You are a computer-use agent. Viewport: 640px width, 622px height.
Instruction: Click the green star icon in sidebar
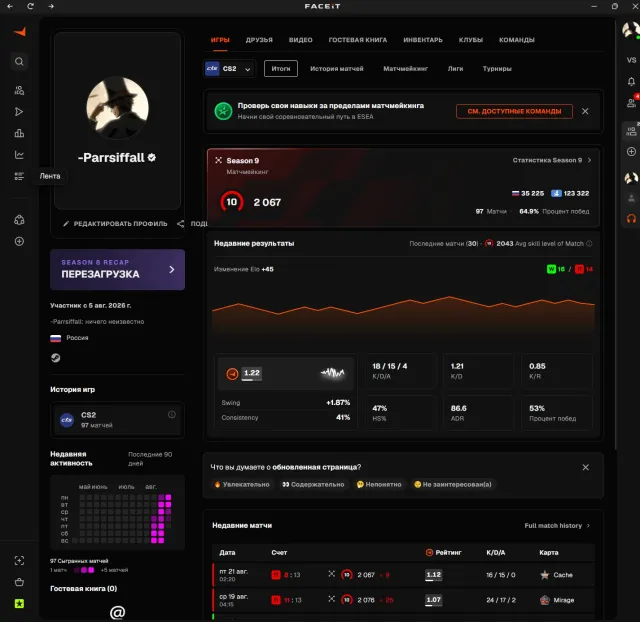pos(19,604)
